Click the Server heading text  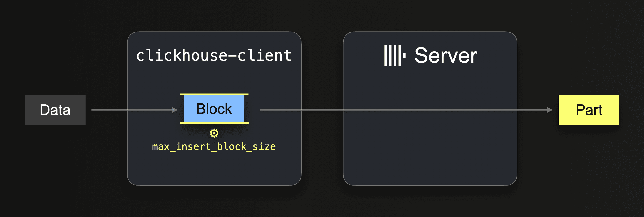pos(446,56)
